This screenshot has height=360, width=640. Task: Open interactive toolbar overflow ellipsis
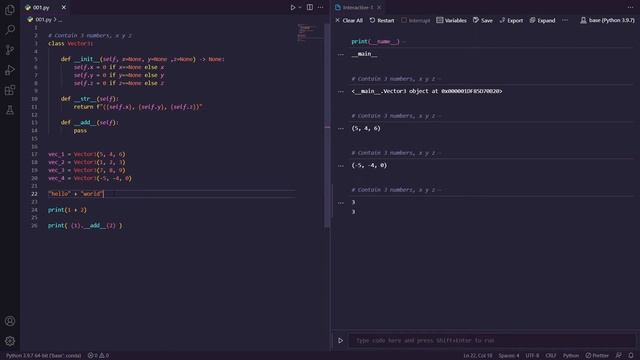click(x=565, y=20)
